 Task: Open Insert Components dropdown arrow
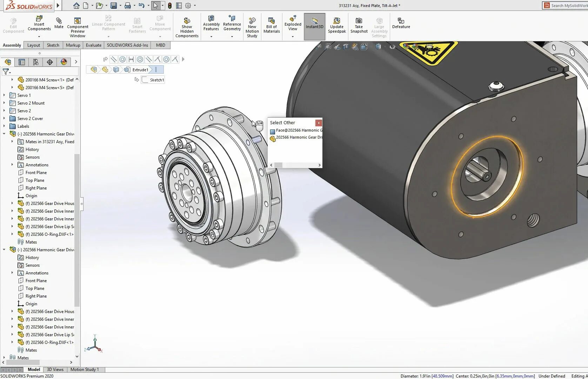coord(39,36)
